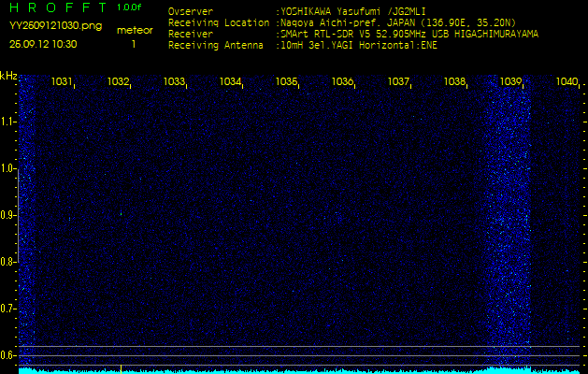Select the 1035 time marker
Viewport: 588px width, 374px height.
[286, 82]
